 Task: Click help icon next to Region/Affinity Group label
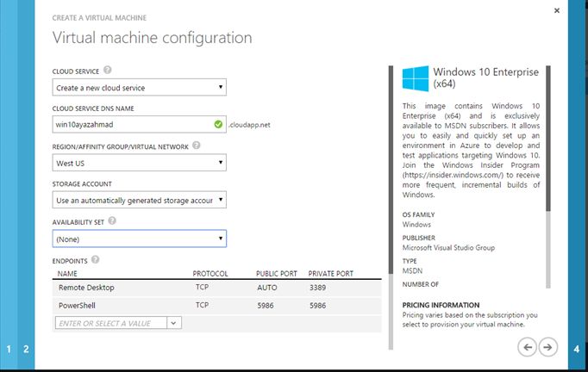coord(196,146)
